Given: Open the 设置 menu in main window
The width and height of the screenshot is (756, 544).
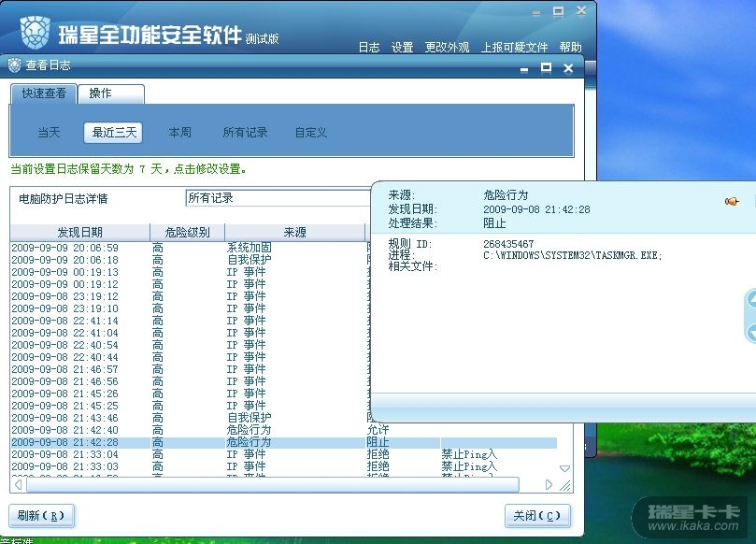Looking at the screenshot, I should click(x=402, y=48).
